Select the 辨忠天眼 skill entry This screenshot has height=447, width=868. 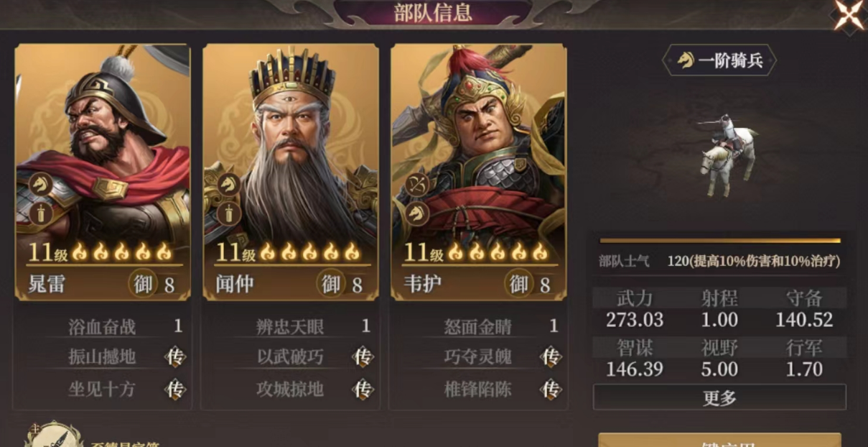[x=290, y=326]
